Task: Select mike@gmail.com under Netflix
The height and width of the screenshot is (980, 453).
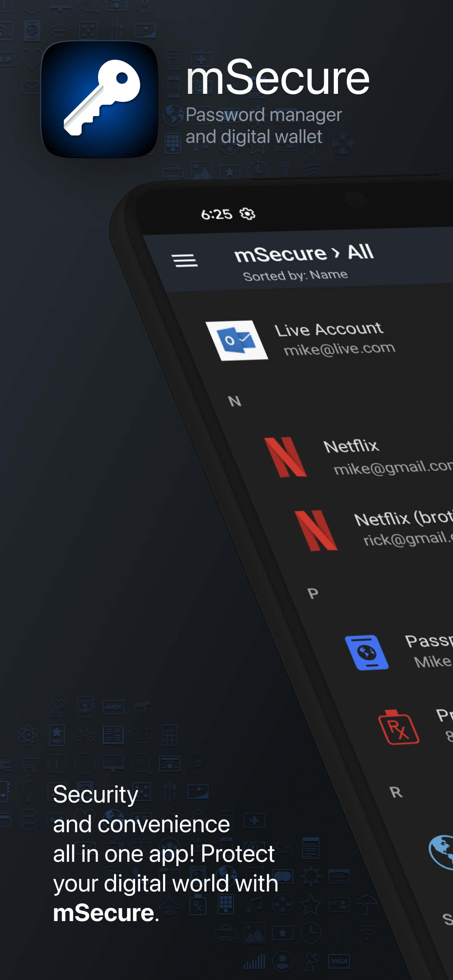Action: tap(393, 467)
